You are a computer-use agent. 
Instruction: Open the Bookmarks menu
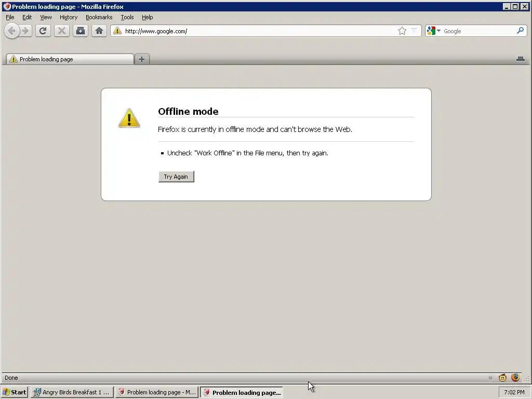click(x=99, y=17)
